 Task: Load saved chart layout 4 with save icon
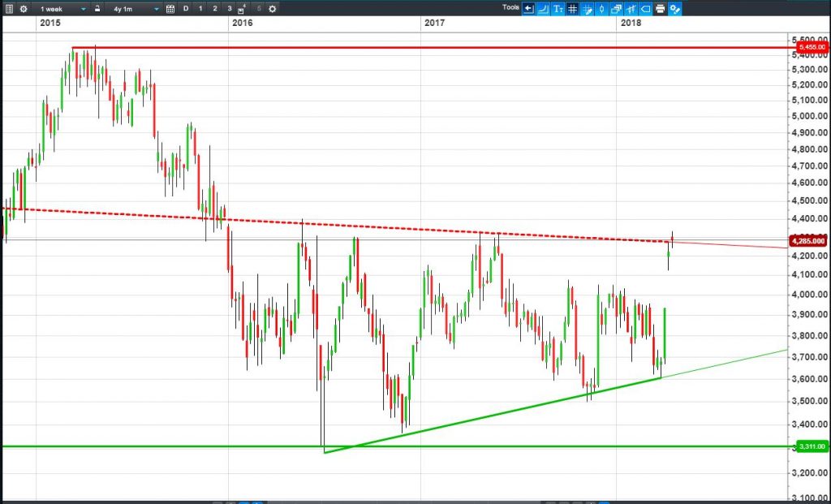(242, 8)
